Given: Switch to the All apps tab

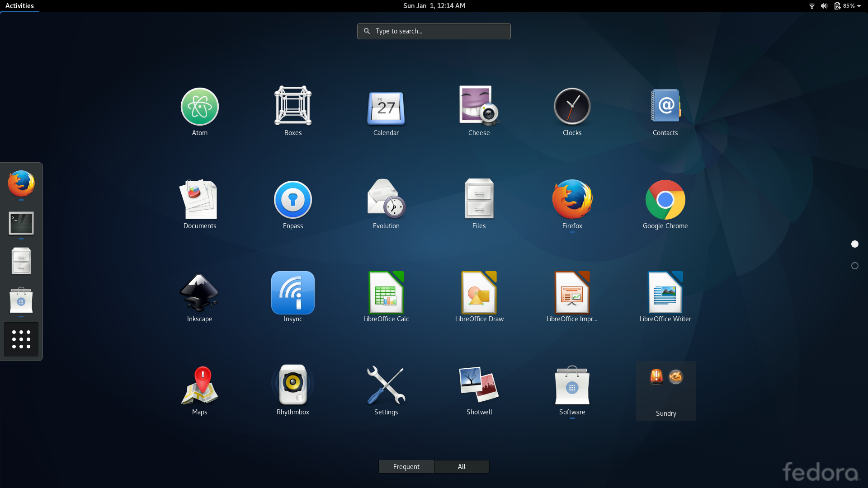Looking at the screenshot, I should (x=462, y=467).
